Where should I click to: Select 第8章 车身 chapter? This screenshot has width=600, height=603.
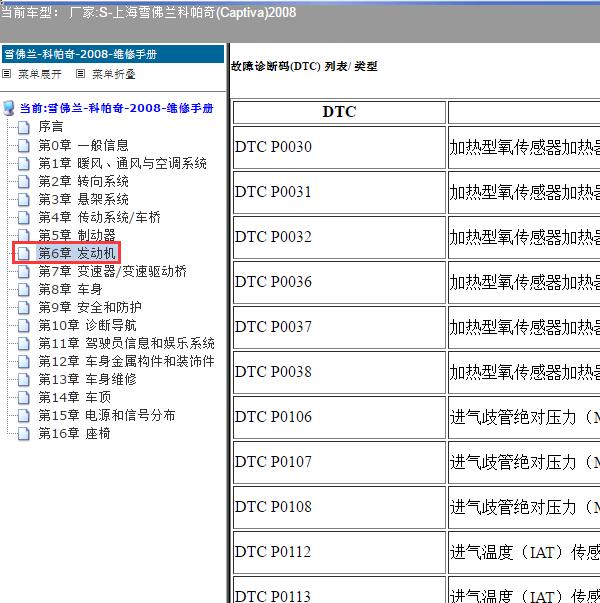point(70,289)
